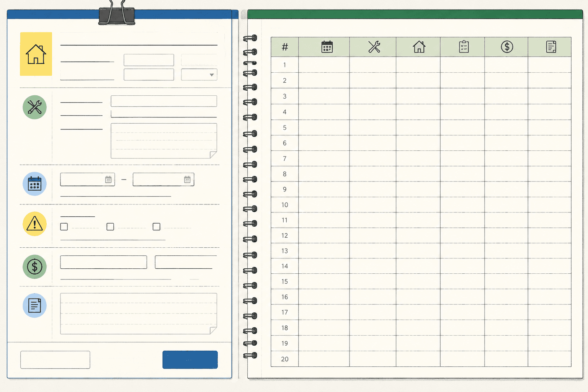Click the binder clip at top of form

pyautogui.click(x=117, y=13)
